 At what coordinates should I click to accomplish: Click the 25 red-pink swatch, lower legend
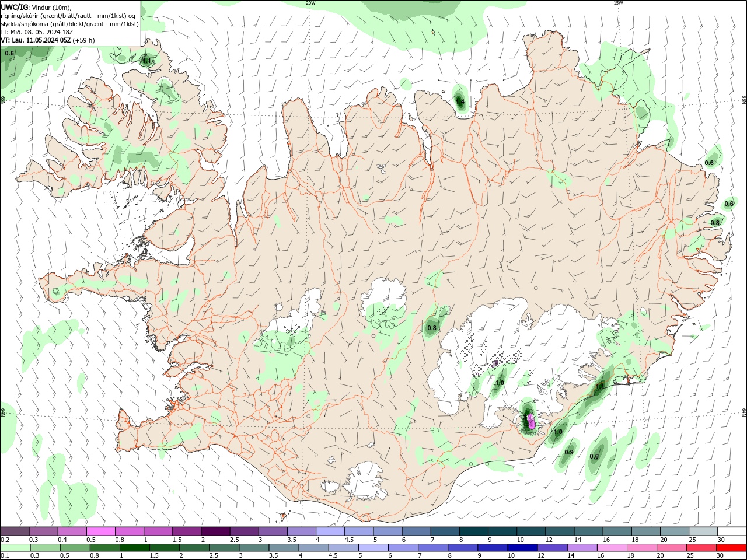pyautogui.click(x=701, y=548)
